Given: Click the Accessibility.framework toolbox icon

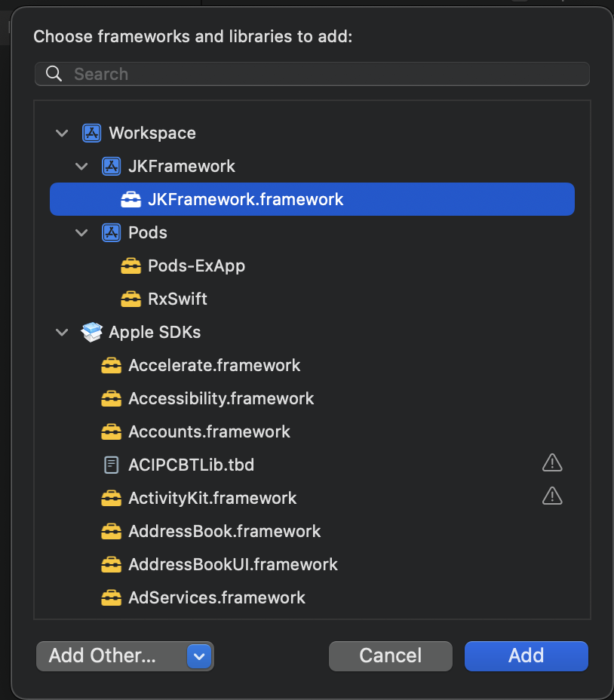Looking at the screenshot, I should [x=111, y=398].
